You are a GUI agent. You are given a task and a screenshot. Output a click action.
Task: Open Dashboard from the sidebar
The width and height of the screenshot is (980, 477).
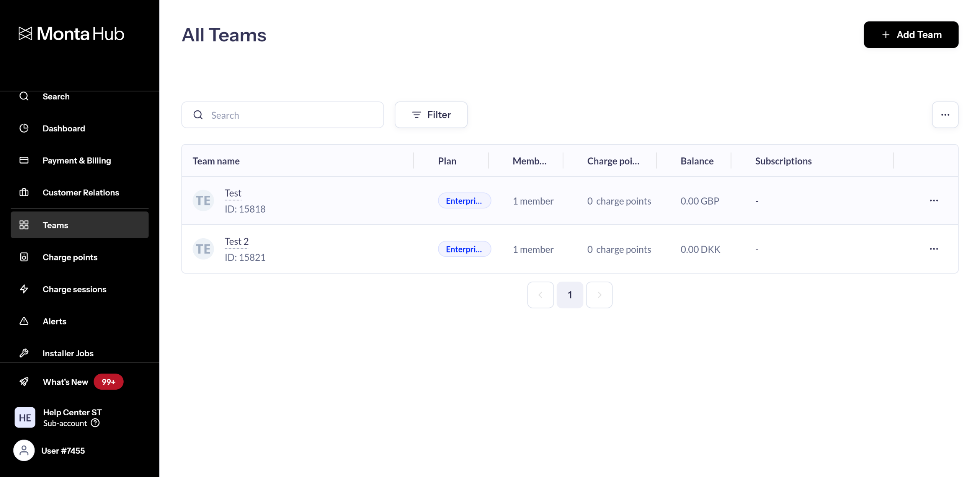(x=64, y=128)
